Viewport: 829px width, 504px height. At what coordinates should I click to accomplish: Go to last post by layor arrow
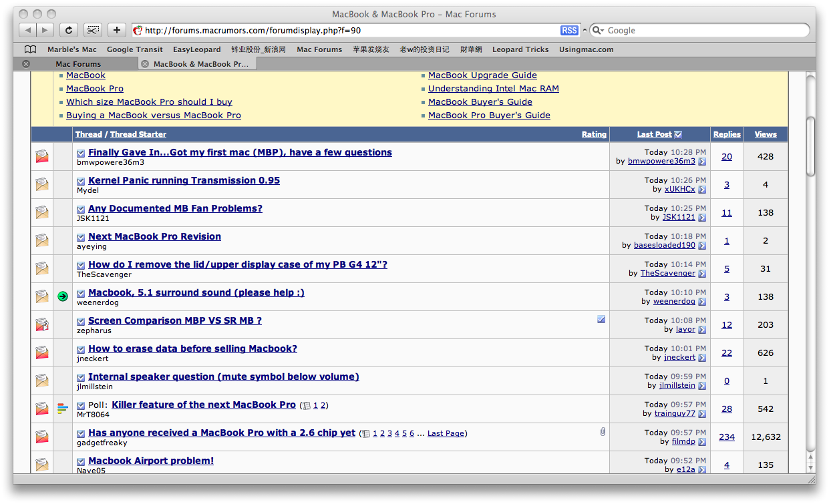(702, 330)
